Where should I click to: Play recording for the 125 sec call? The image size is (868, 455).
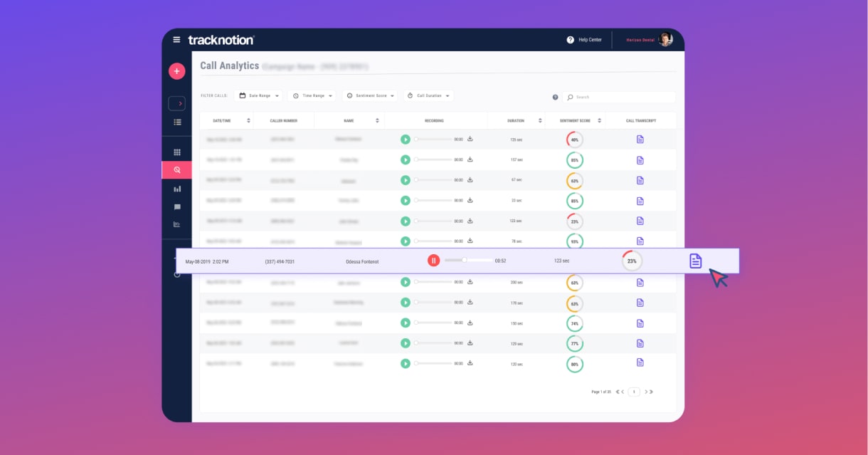coord(406,140)
